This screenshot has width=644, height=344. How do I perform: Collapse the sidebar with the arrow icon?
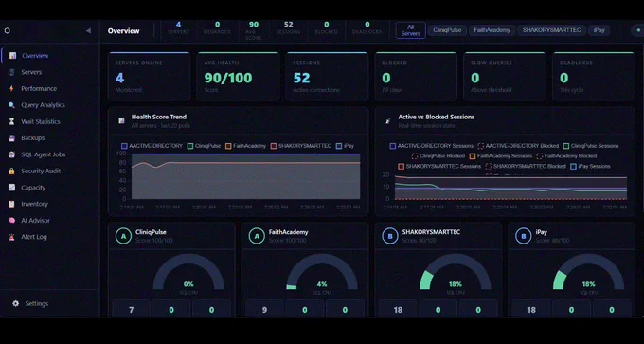[88, 31]
